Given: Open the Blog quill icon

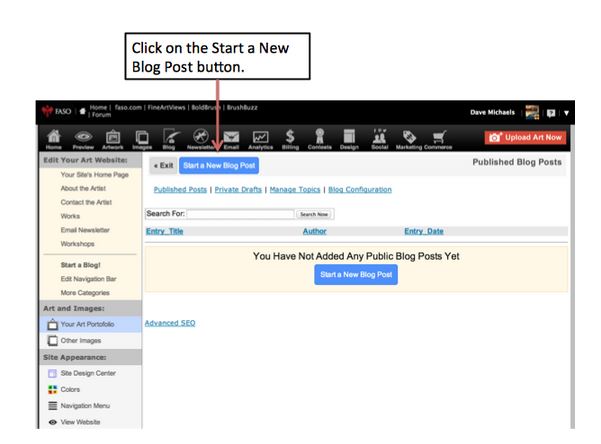Looking at the screenshot, I should [169, 139].
